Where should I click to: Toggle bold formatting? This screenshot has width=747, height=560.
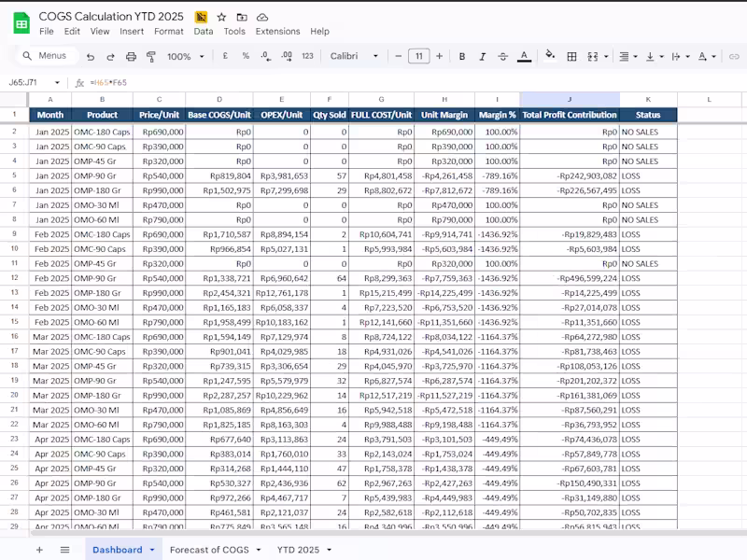(462, 56)
